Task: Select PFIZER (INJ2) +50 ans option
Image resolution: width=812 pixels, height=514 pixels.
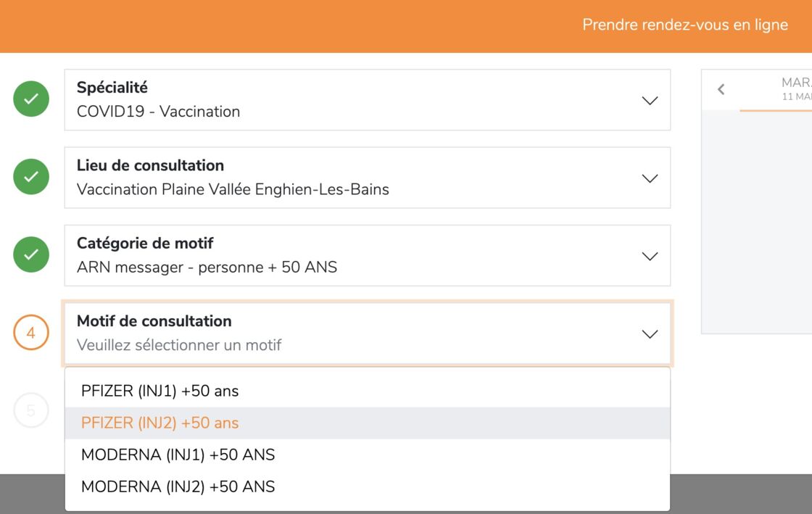Action: pos(367,423)
